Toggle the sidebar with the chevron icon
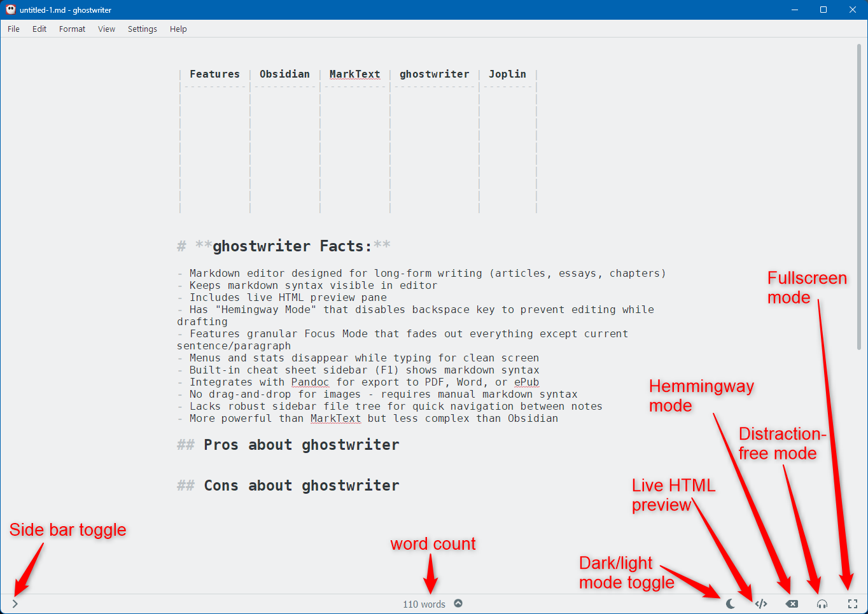 pos(15,604)
